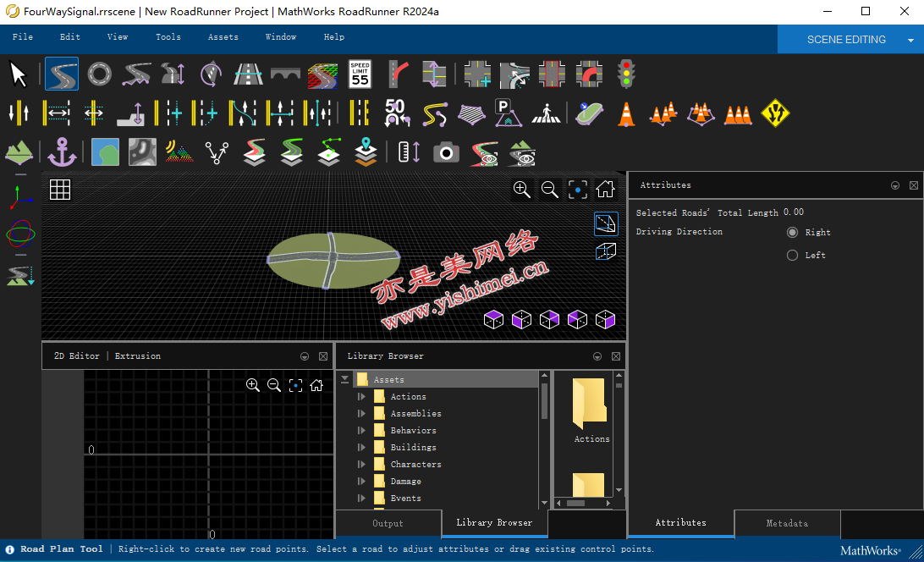This screenshot has height=562, width=924.
Task: Switch to the Output tab
Action: [x=388, y=524]
